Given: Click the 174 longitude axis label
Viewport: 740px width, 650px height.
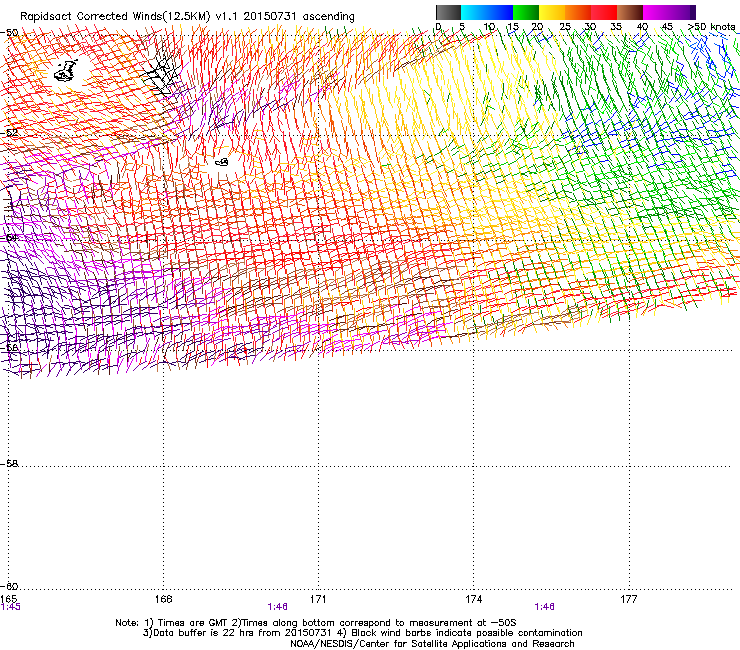Looking at the screenshot, I should pyautogui.click(x=473, y=599).
